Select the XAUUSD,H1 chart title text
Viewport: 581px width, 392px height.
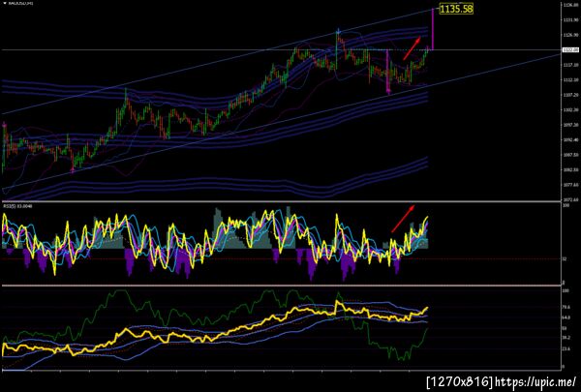pyautogui.click(x=20, y=3)
